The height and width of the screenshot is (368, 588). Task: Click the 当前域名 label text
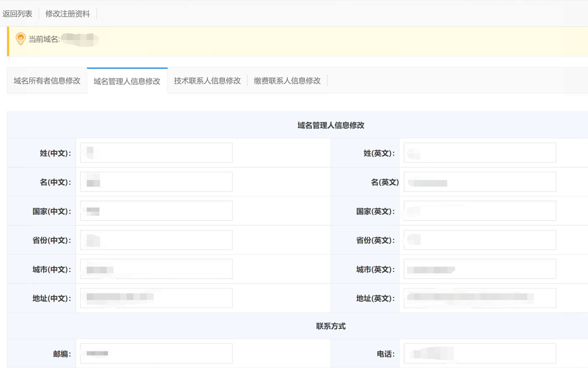pyautogui.click(x=44, y=39)
